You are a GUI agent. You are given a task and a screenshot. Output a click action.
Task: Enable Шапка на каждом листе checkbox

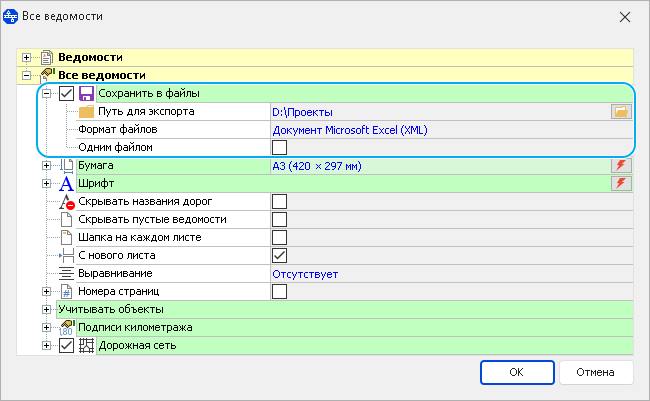pos(279,237)
